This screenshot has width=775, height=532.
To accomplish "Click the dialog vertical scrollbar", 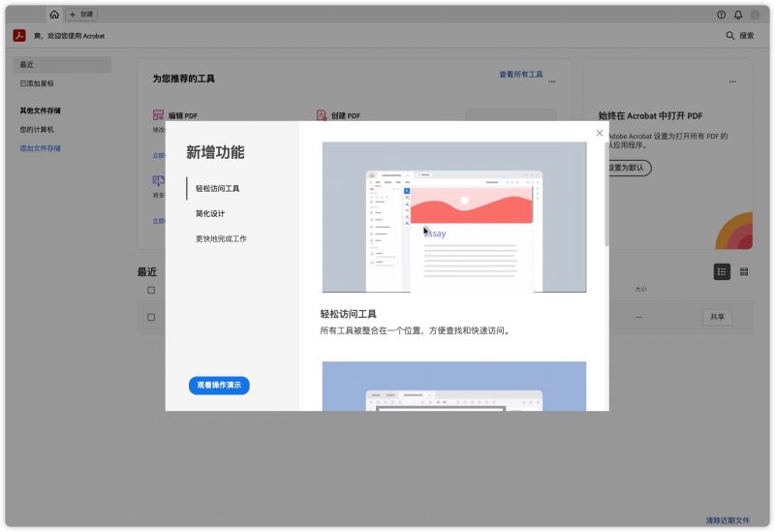I will [606, 194].
